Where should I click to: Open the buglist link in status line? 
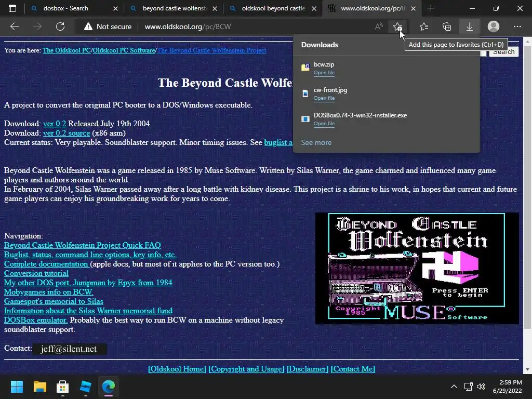pyautogui.click(x=278, y=142)
